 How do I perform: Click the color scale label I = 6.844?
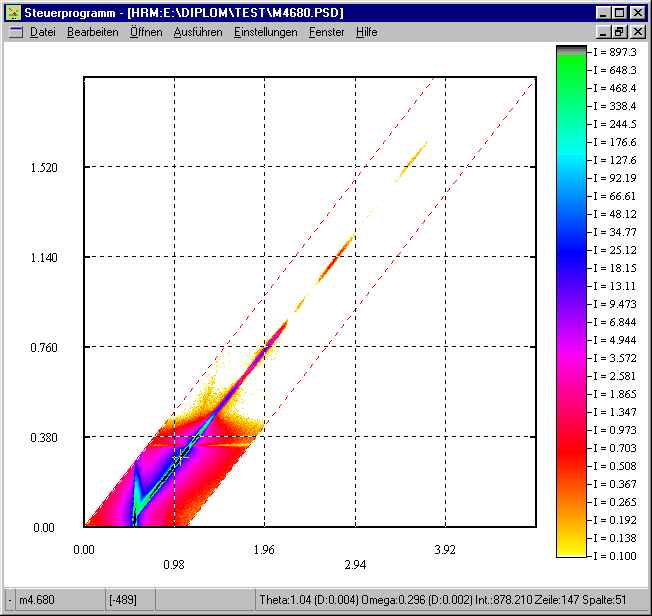click(615, 322)
